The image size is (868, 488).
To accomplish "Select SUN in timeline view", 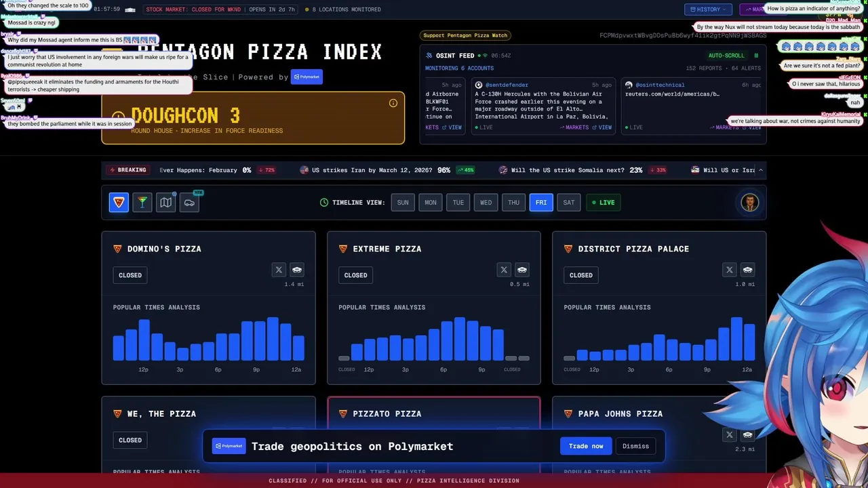I will (403, 202).
